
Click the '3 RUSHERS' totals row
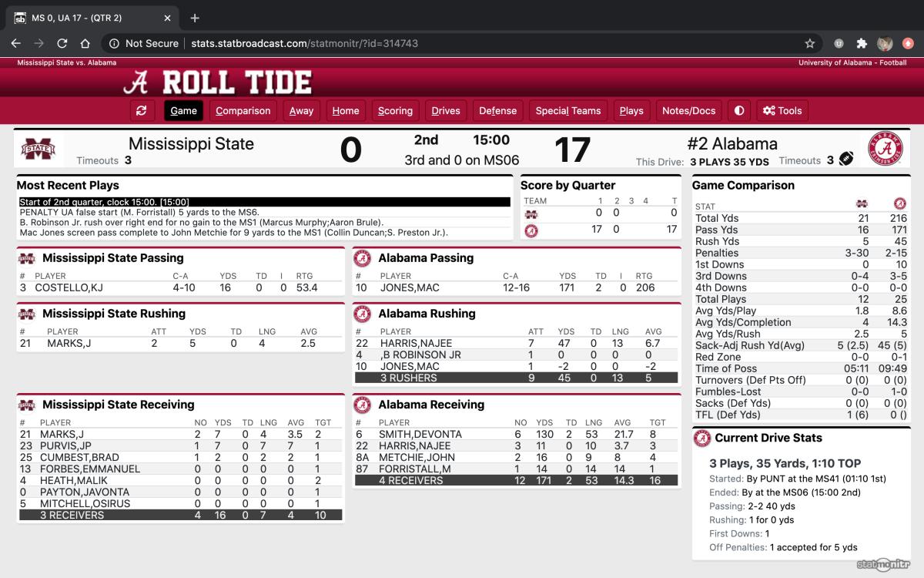click(x=516, y=378)
